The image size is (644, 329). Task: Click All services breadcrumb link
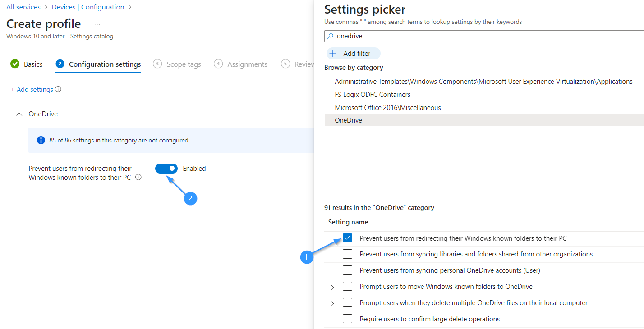tap(23, 7)
